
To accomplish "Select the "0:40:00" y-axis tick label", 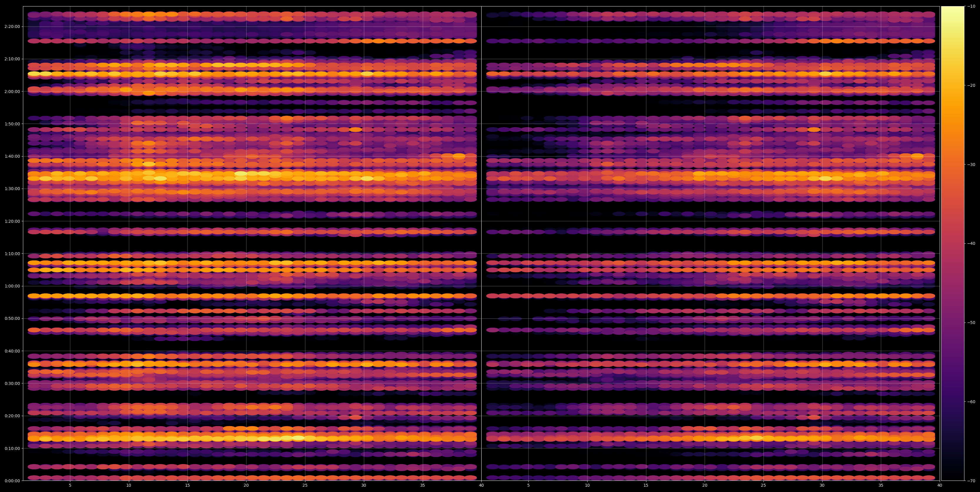I will (12, 351).
